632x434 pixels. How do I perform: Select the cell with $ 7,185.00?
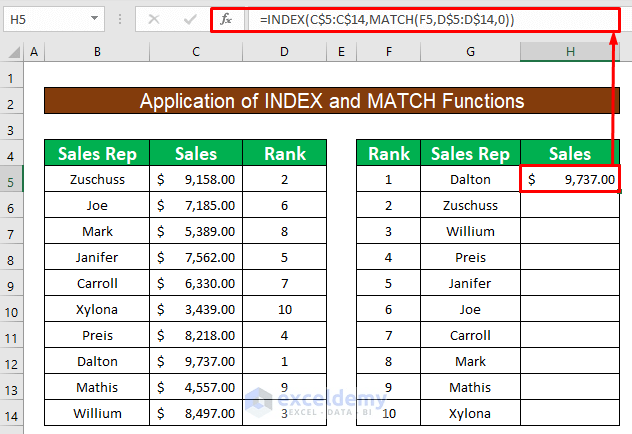196,206
